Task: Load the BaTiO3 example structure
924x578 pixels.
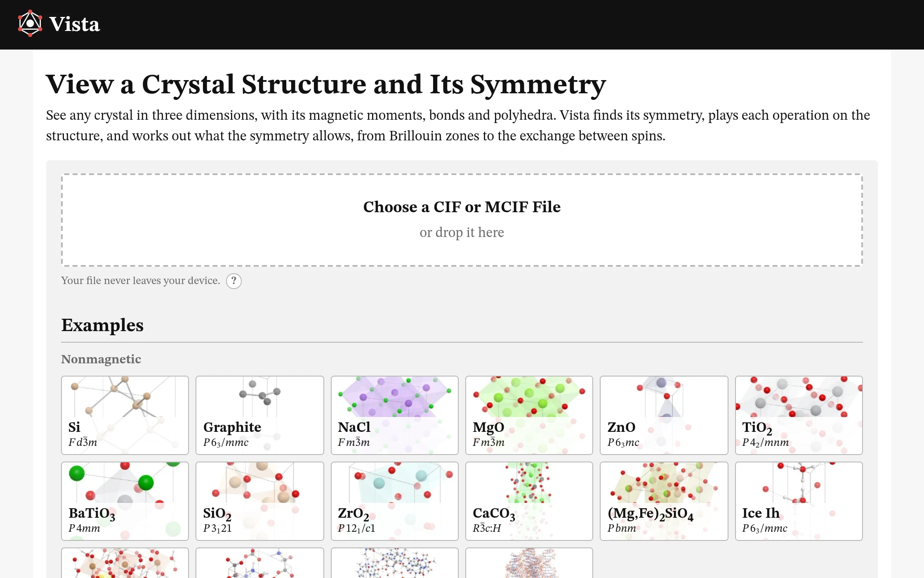Action: 125,501
